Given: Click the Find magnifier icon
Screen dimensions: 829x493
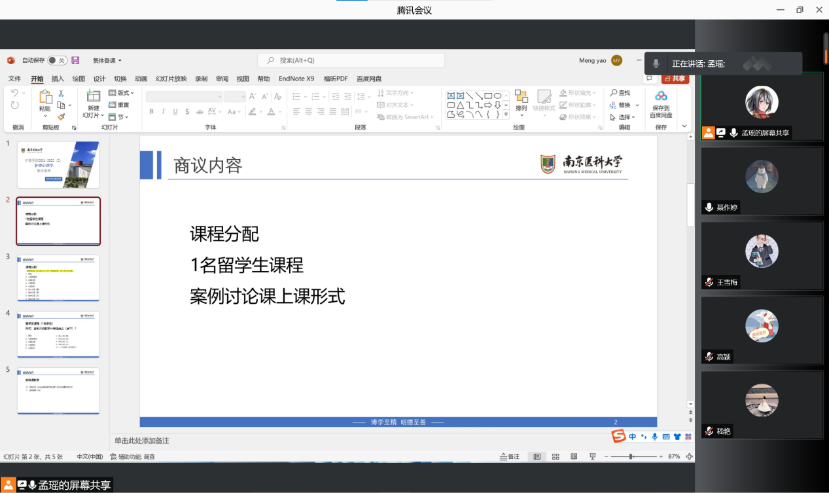Looking at the screenshot, I should click(x=611, y=93).
